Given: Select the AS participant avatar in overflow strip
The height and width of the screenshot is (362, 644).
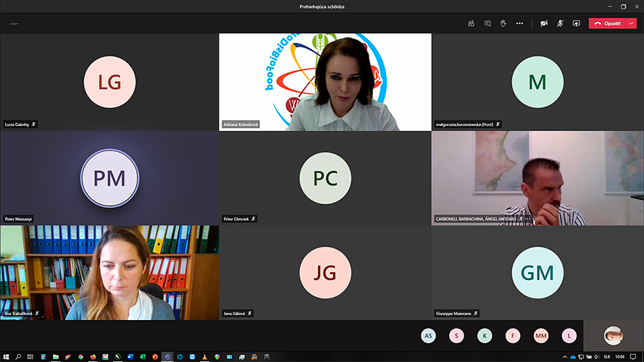Looking at the screenshot, I should point(429,336).
